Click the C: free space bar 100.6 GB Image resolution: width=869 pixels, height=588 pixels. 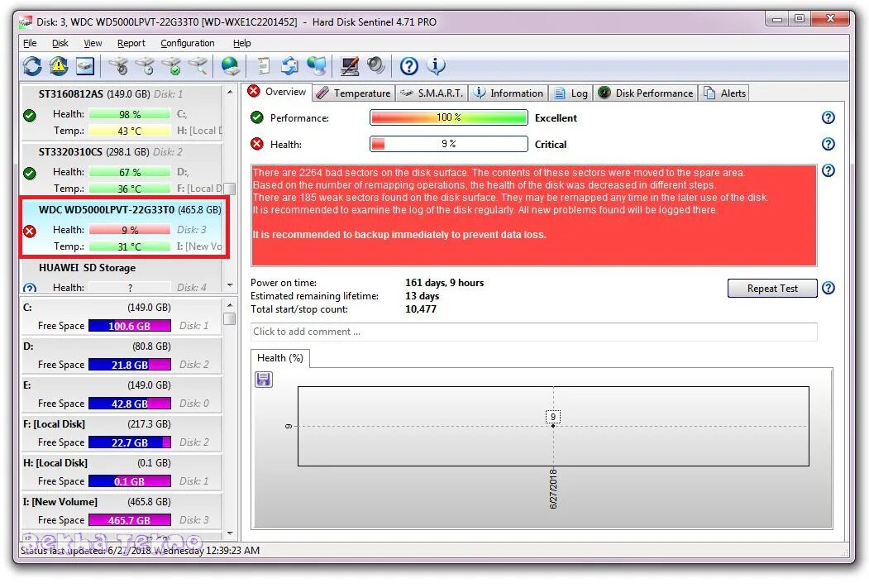pyautogui.click(x=130, y=326)
